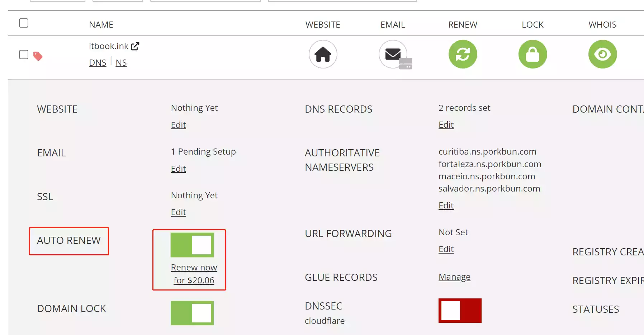644x335 pixels.
Task: Click the RENEW column header
Action: [463, 25]
